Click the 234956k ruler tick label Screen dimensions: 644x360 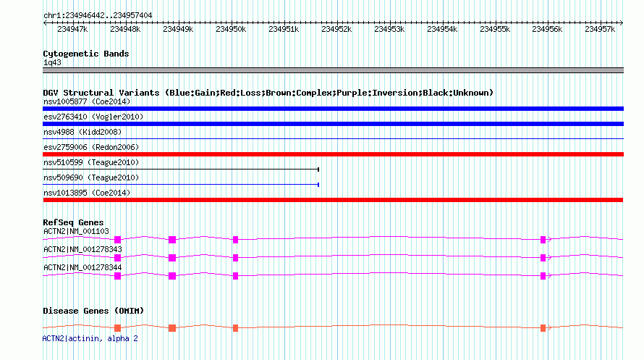tap(547, 29)
